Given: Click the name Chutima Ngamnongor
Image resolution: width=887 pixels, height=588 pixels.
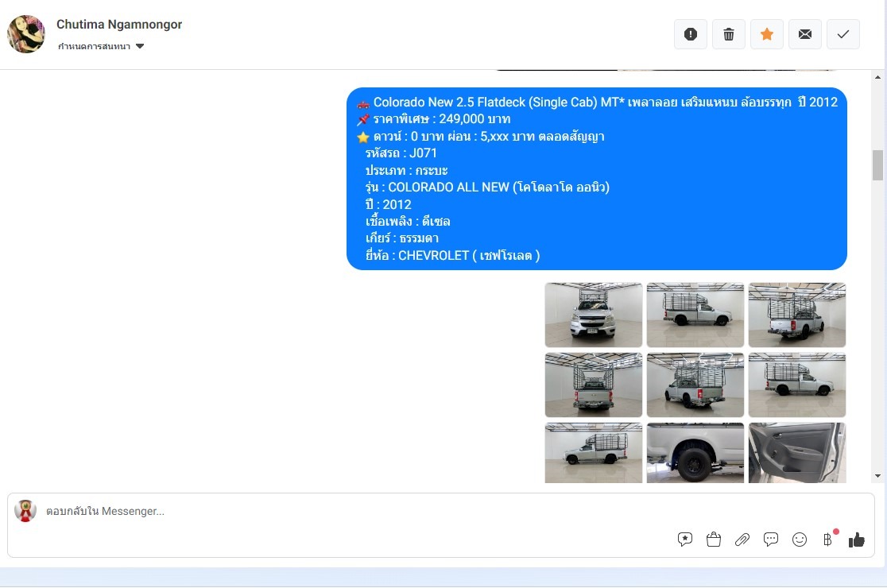Looking at the screenshot, I should (119, 25).
